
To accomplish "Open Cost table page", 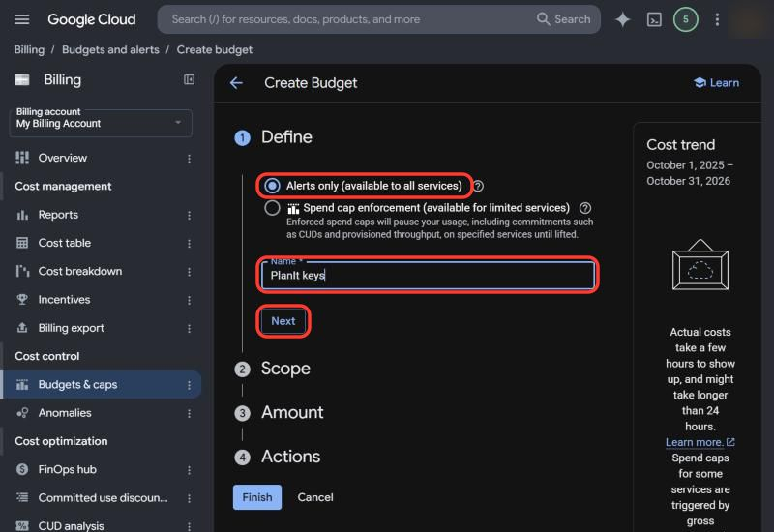I will pyautogui.click(x=65, y=243).
